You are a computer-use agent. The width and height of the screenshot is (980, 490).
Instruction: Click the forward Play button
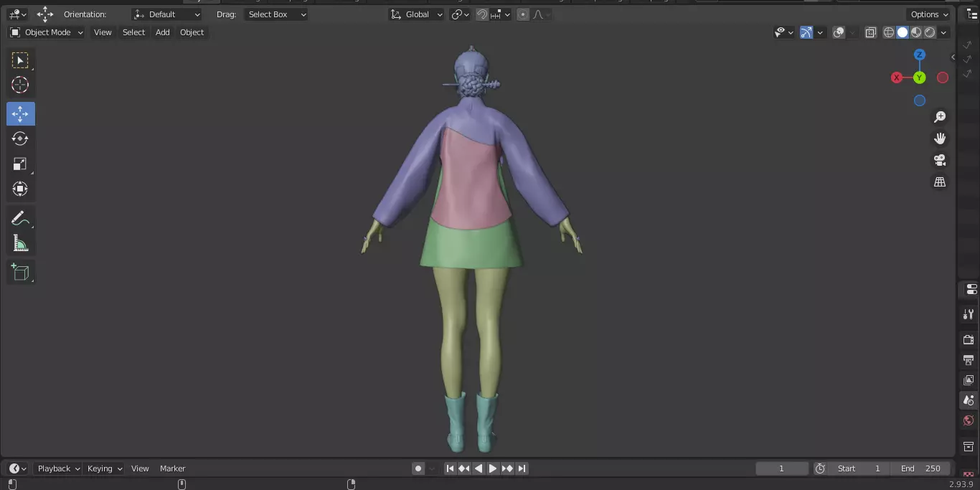[x=493, y=468]
